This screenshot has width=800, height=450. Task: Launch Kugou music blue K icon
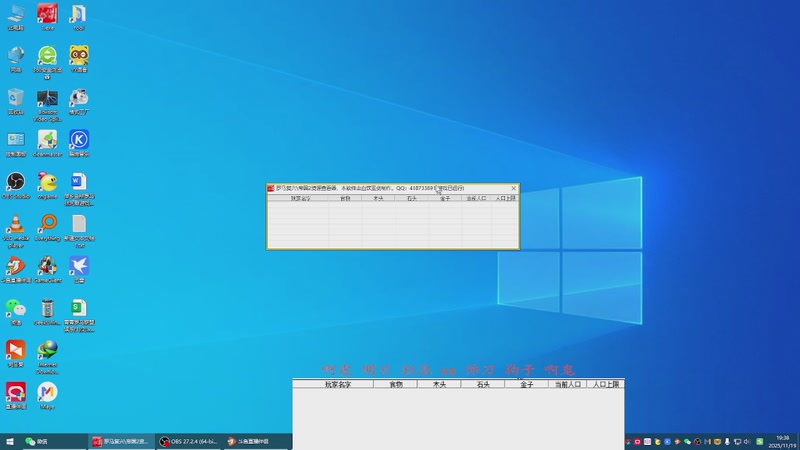pyautogui.click(x=79, y=143)
